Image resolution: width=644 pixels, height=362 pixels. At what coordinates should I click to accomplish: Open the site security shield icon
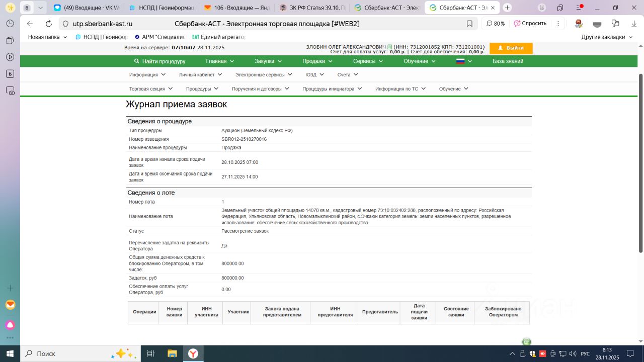pos(64,24)
